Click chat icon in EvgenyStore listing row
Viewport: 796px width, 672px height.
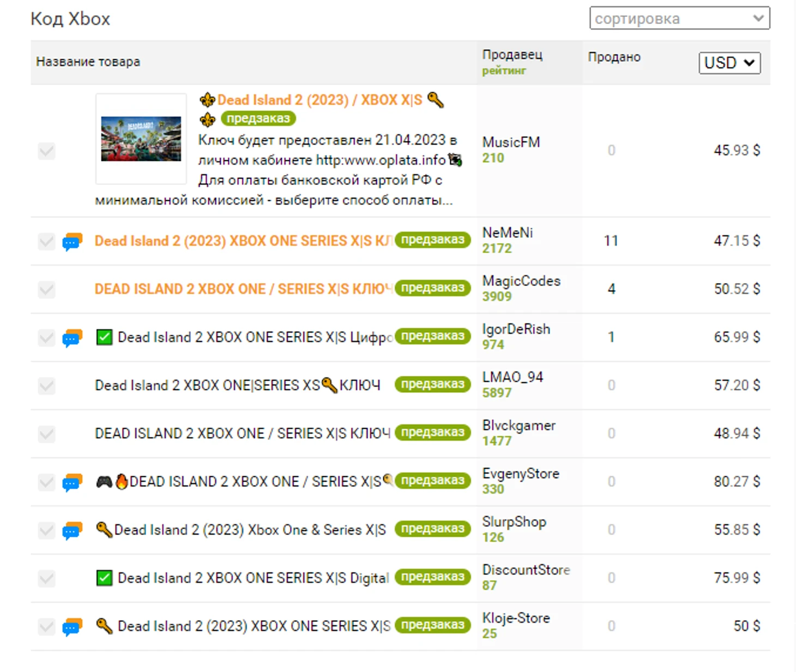[x=72, y=482]
